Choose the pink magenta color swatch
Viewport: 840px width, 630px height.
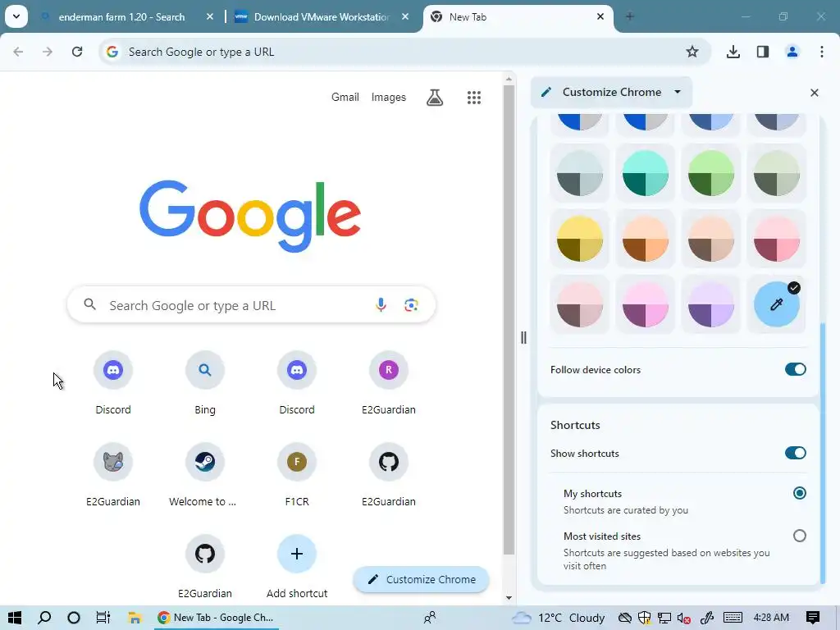coord(646,304)
